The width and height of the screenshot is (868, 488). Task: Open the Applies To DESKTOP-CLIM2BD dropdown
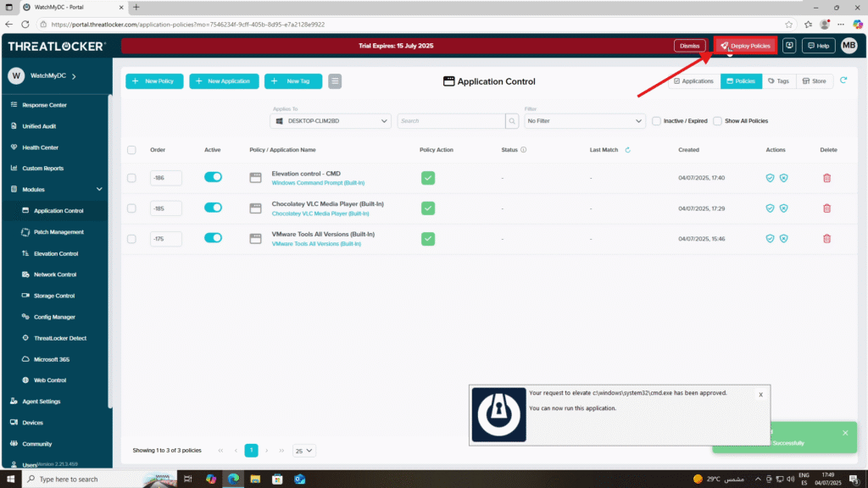(331, 121)
